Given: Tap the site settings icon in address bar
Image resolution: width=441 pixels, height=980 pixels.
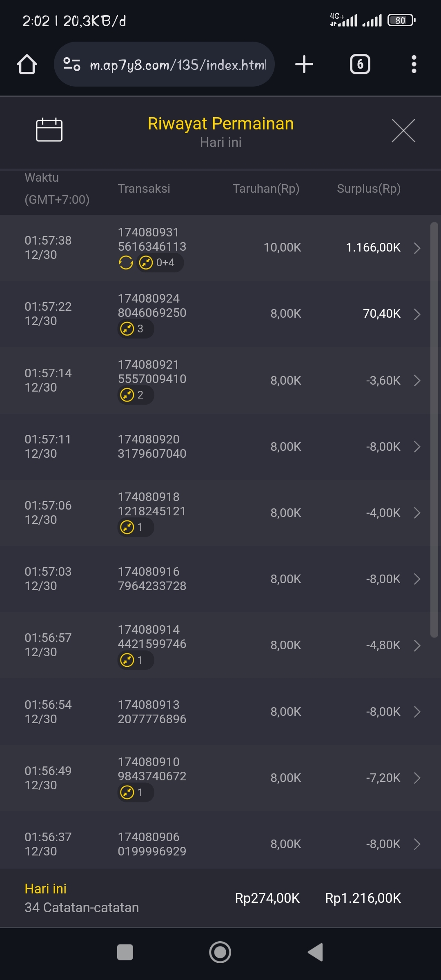Looking at the screenshot, I should pos(72,65).
